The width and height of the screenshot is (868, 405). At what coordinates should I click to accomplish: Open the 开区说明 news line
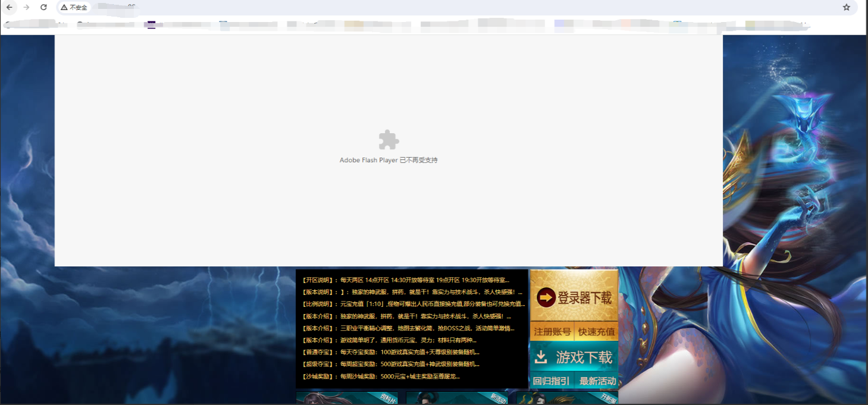point(406,280)
